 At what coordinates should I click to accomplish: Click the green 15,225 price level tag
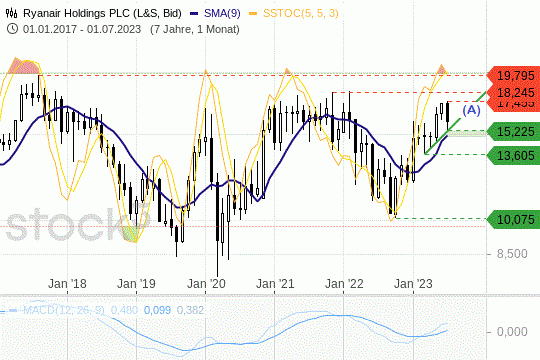click(x=513, y=131)
